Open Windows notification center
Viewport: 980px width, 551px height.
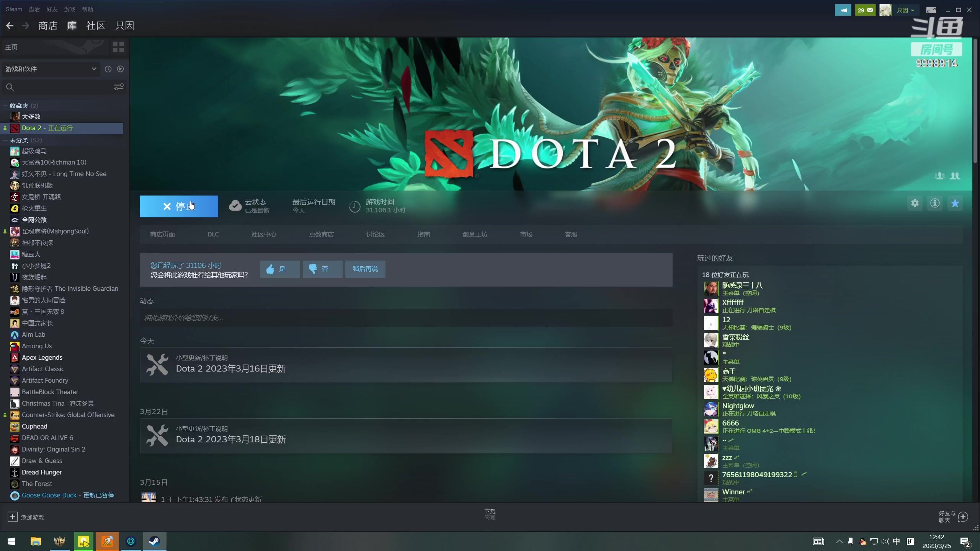click(965, 542)
